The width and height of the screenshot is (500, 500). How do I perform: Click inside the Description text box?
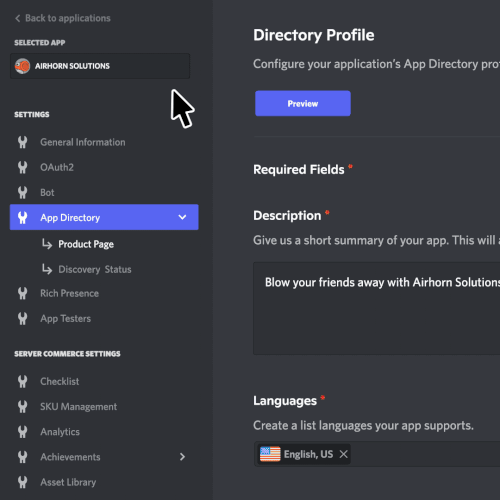[376, 308]
